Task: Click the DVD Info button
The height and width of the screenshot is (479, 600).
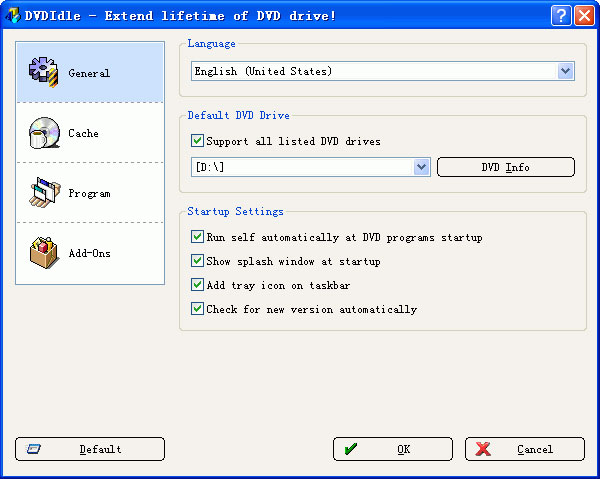Action: (x=506, y=167)
